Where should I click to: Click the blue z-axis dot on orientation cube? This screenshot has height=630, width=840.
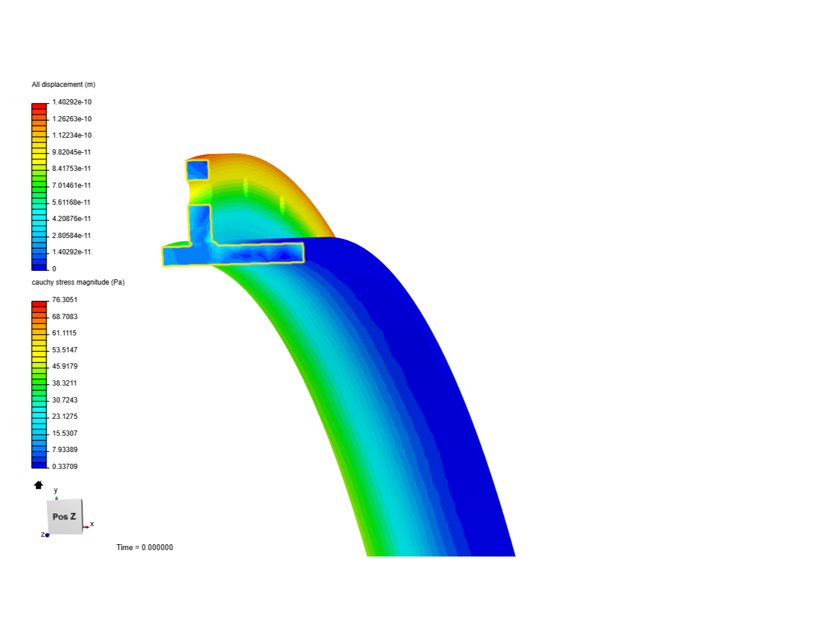point(47,535)
